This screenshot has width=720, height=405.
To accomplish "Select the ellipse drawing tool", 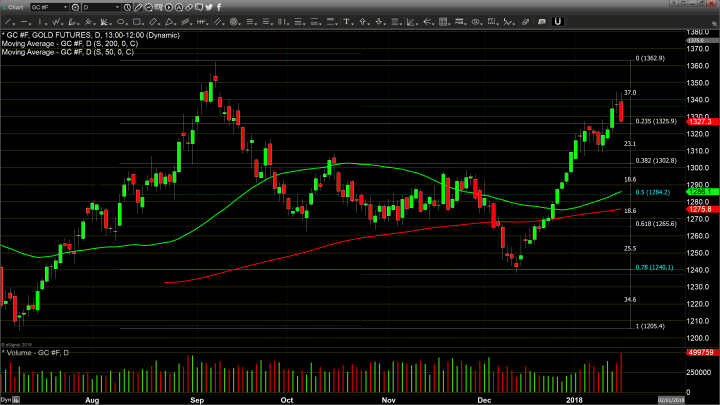I will pos(120,22).
